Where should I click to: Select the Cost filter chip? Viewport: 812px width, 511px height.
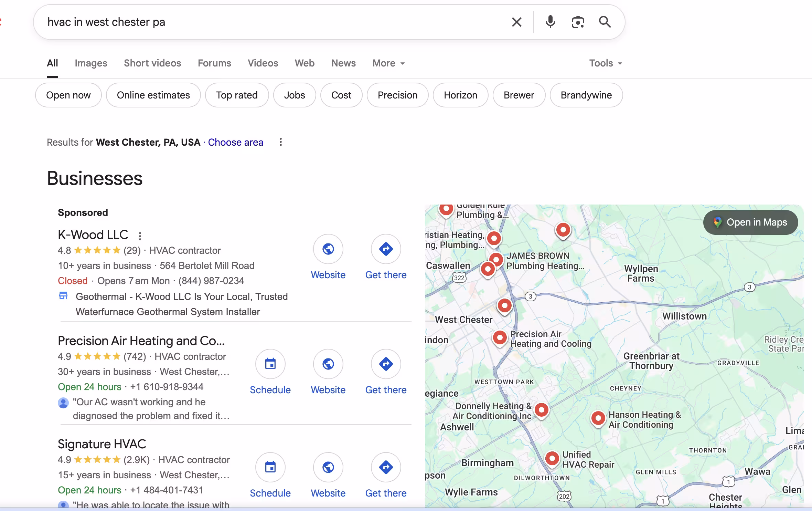click(x=341, y=95)
